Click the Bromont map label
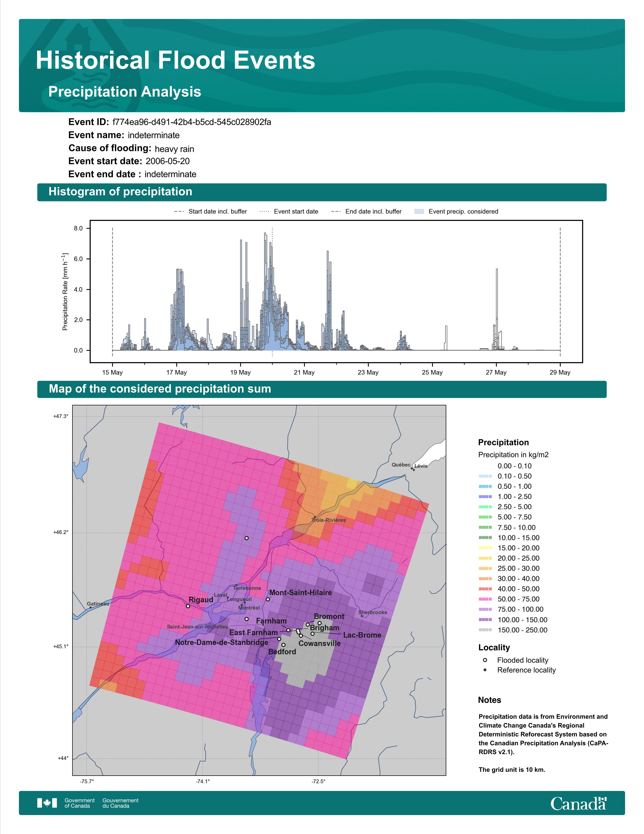 [x=329, y=617]
